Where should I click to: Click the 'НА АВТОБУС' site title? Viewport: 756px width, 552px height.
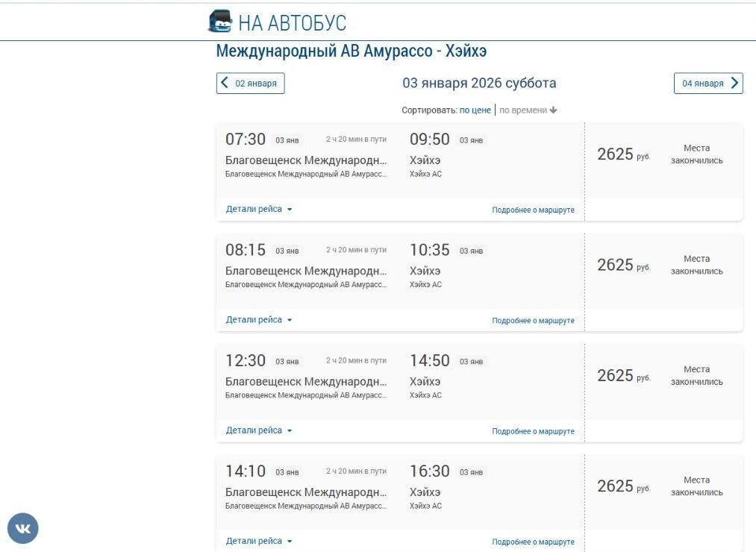pos(292,22)
